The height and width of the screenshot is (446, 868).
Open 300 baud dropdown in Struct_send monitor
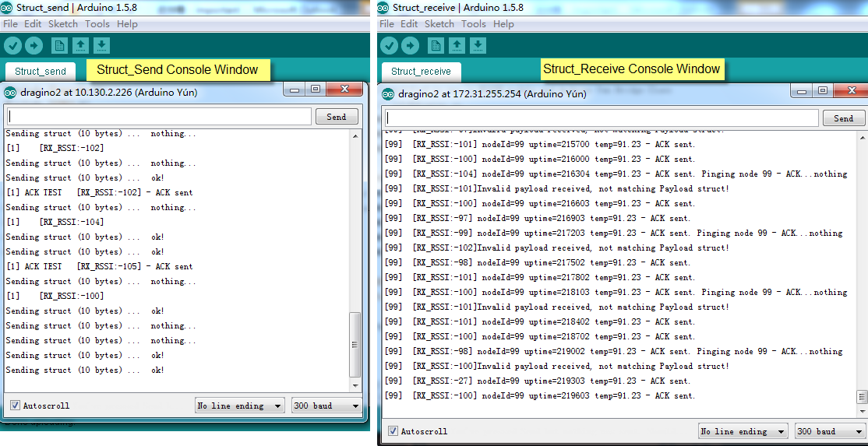pyautogui.click(x=326, y=406)
